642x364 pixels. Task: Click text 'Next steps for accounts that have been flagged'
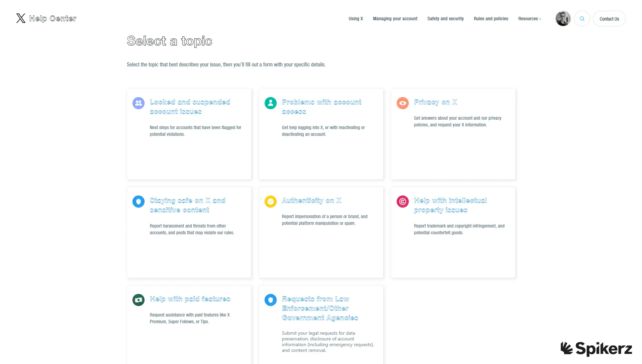[191, 128]
